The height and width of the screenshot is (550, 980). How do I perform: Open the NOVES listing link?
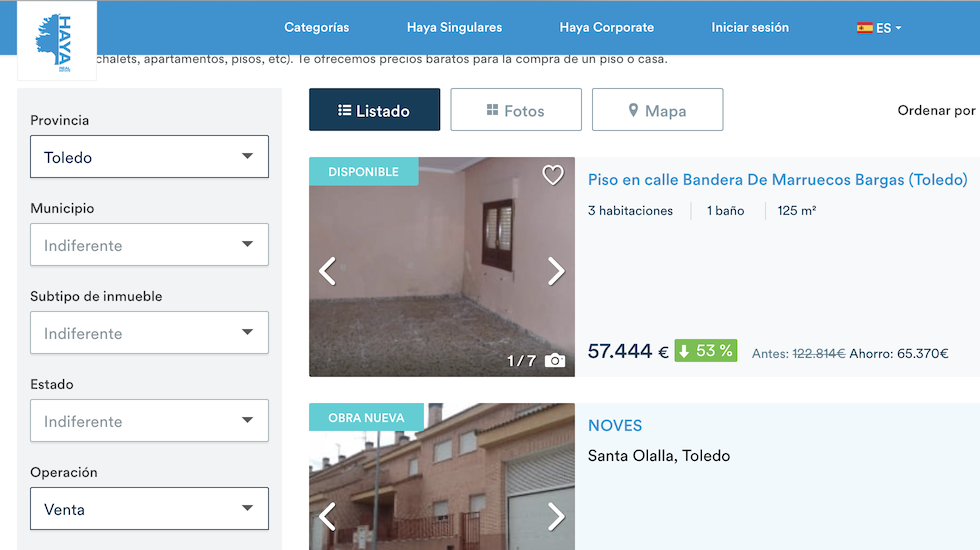615,426
